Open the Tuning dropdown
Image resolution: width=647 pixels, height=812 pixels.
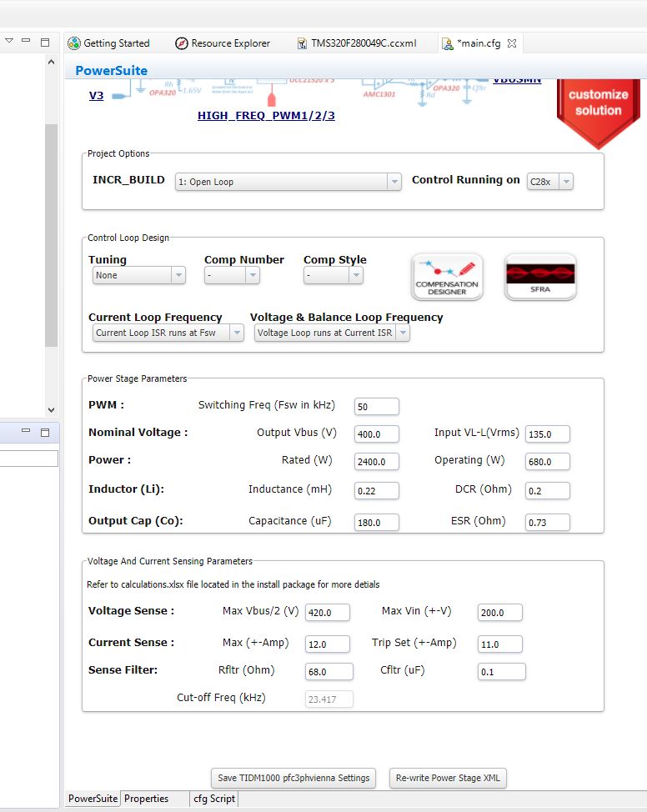point(139,275)
